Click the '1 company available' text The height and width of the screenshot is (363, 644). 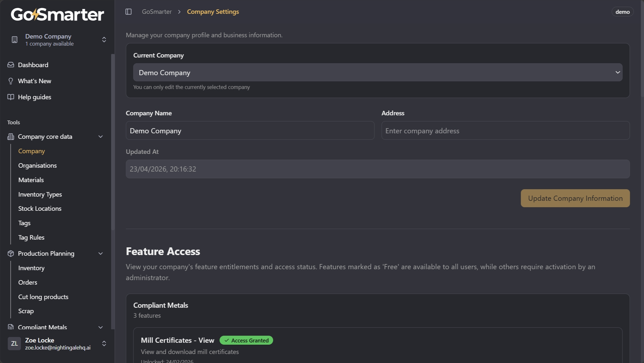click(x=49, y=44)
